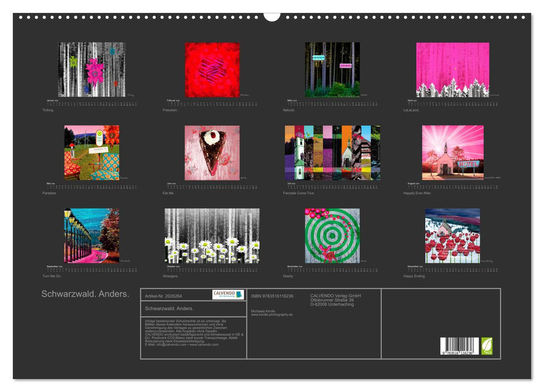544x392 pixels.
Task: Open the January 'Ticking' cuckoo clock image
Action: (92, 69)
